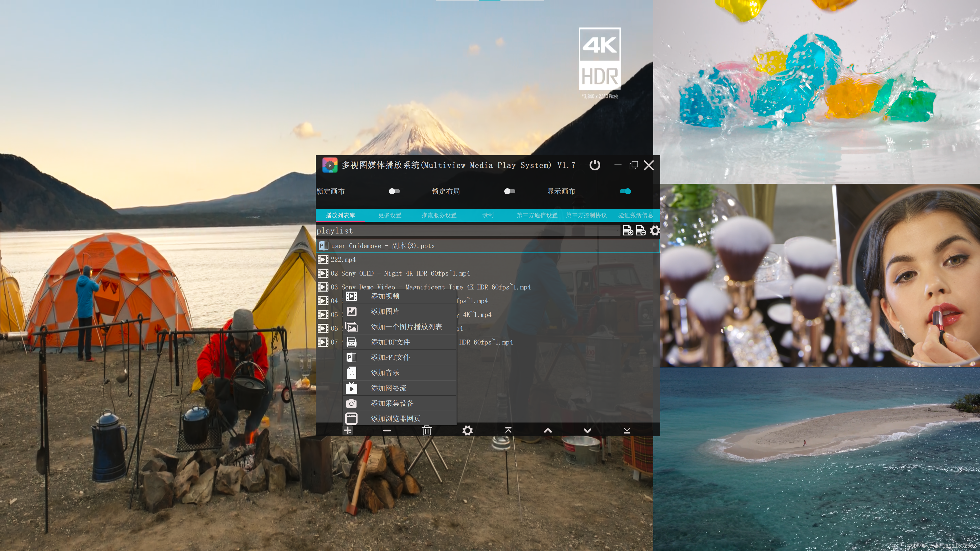The image size is (980, 551).
Task: Open playlist settings gear beside dropdown
Action: [x=655, y=230]
